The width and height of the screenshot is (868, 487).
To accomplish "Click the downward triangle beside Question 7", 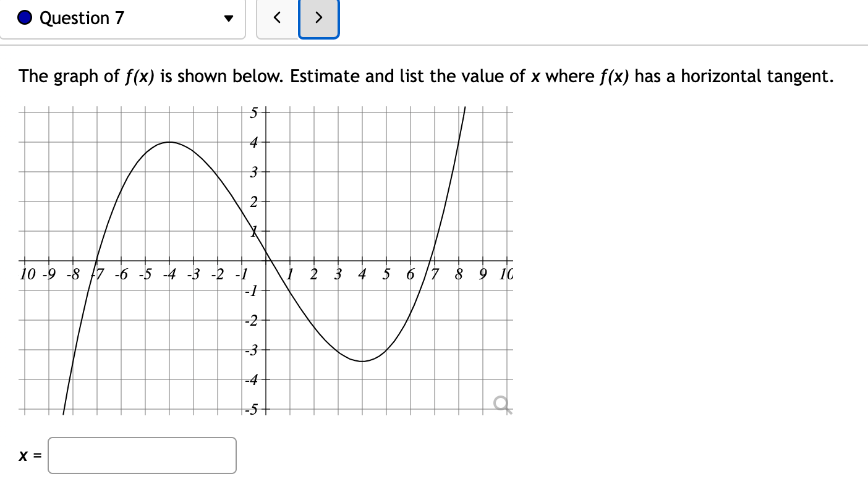I will tap(228, 19).
